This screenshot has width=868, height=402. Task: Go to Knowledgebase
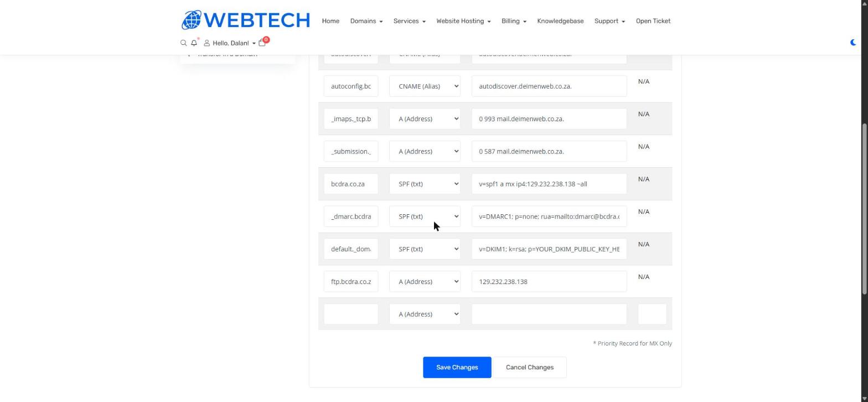[x=560, y=21]
